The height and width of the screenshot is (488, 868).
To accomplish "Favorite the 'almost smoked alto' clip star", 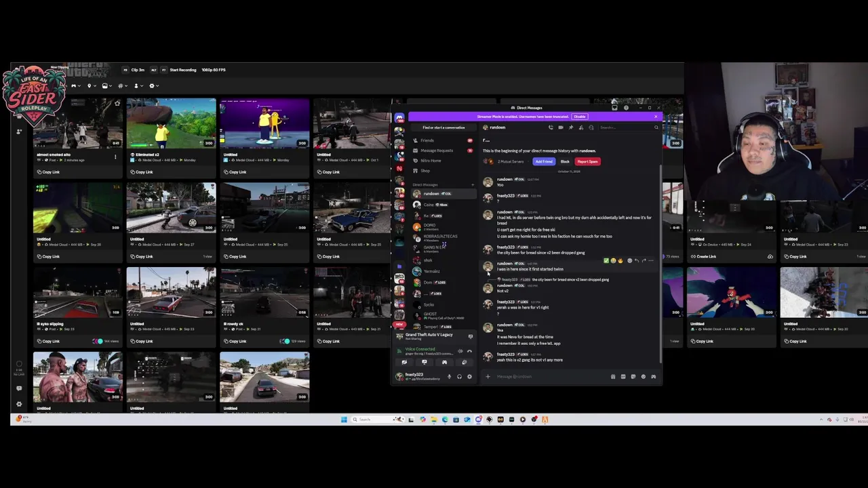I will (117, 104).
